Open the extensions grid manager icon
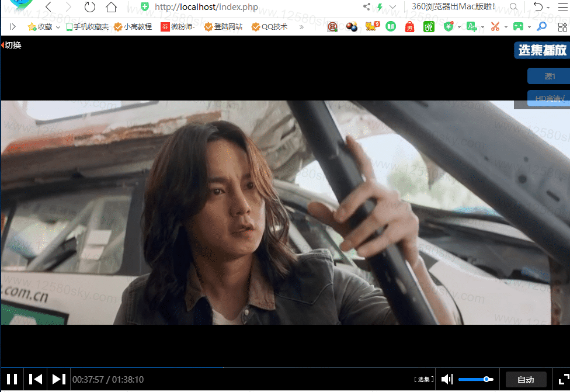 (562, 26)
